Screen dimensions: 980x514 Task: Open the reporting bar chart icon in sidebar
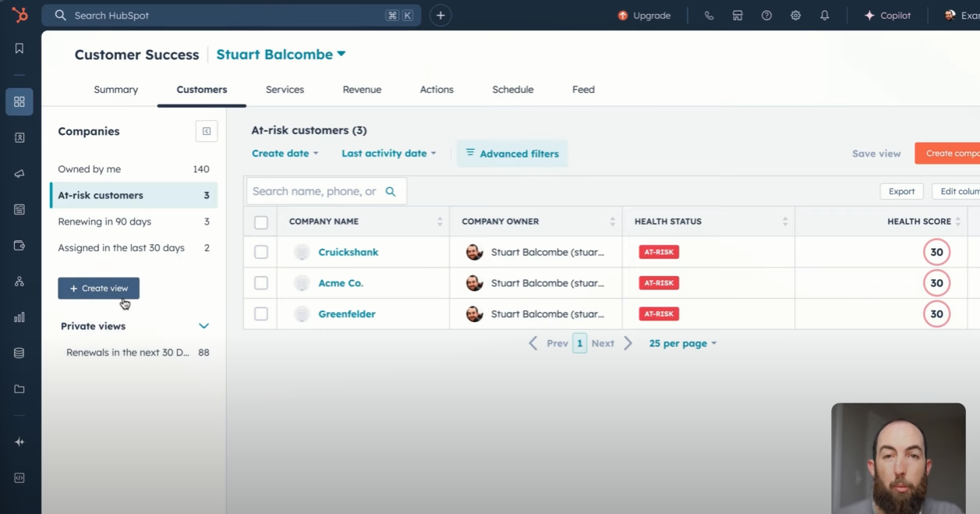click(x=19, y=317)
